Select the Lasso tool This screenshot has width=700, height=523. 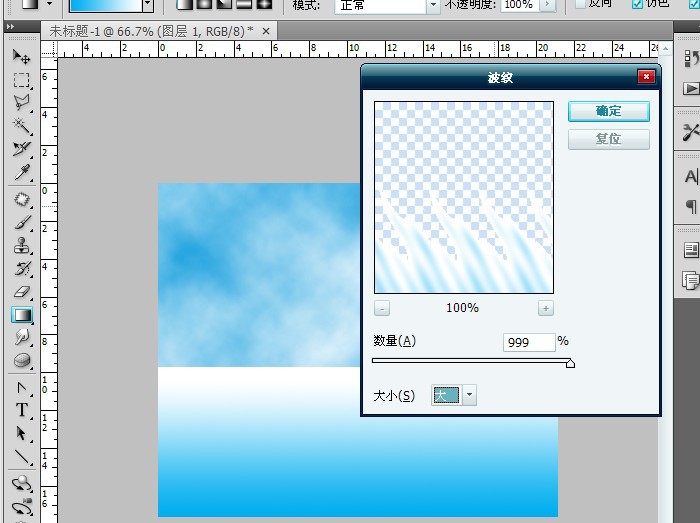coord(22,102)
